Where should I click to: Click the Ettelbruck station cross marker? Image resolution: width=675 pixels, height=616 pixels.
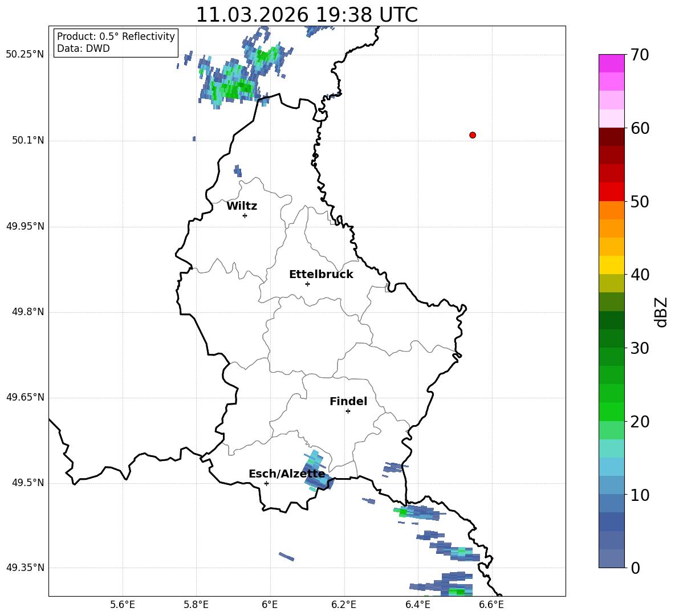(307, 284)
